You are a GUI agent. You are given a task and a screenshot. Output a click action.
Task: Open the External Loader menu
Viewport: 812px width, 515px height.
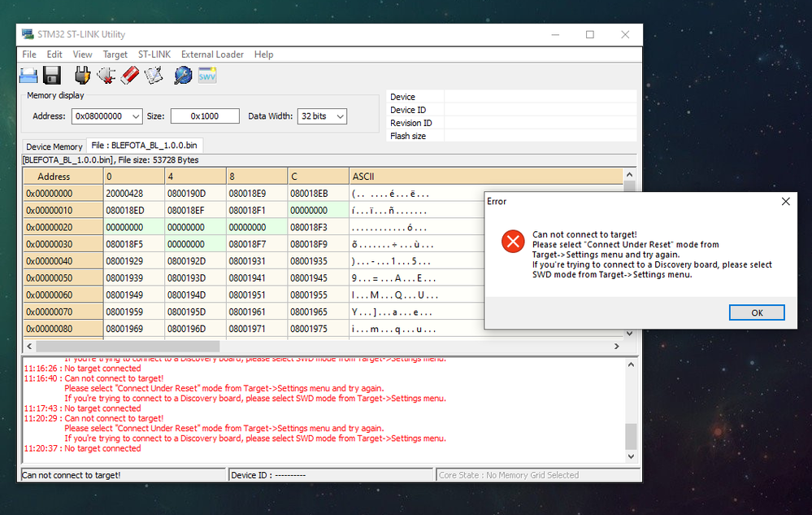tap(212, 55)
